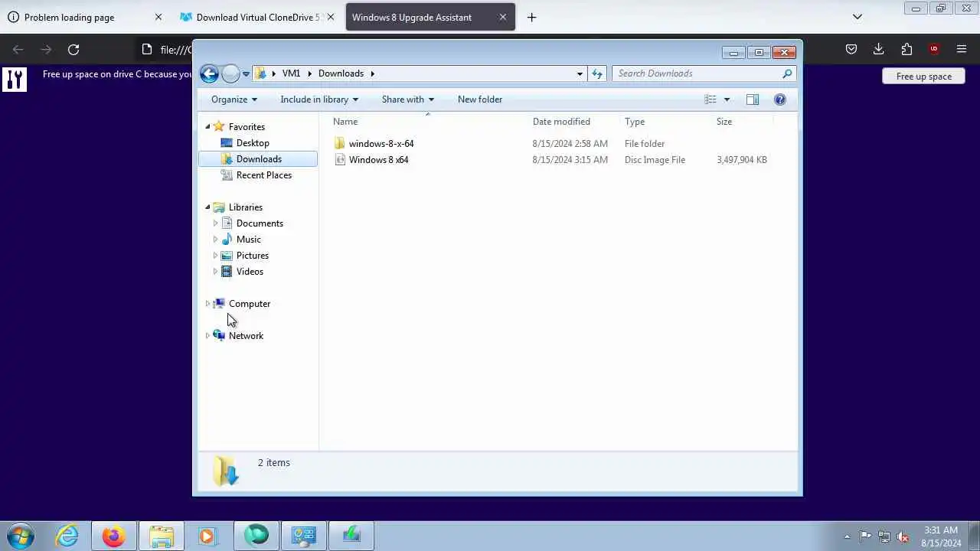Open the Organize menu
Image resolution: width=980 pixels, height=551 pixels.
tap(234, 99)
